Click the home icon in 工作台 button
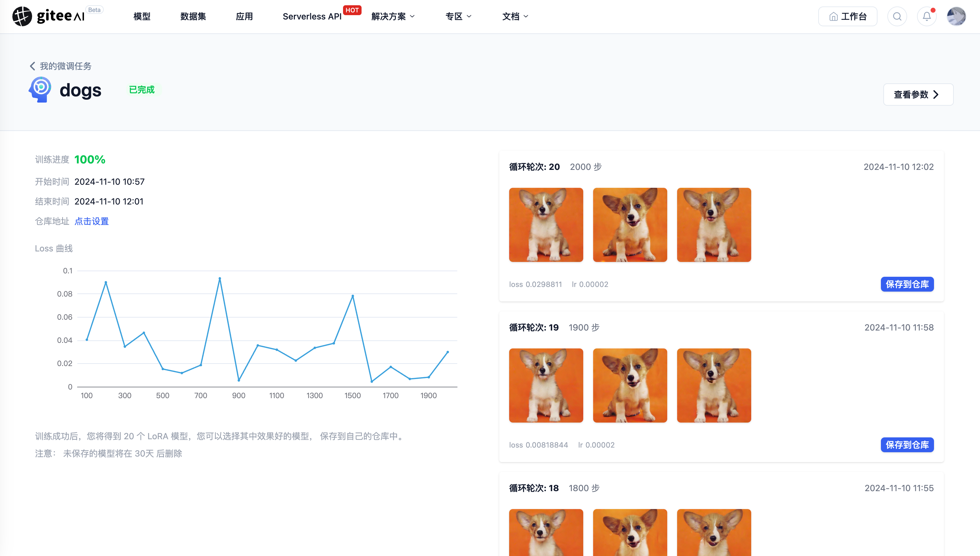 coord(833,16)
